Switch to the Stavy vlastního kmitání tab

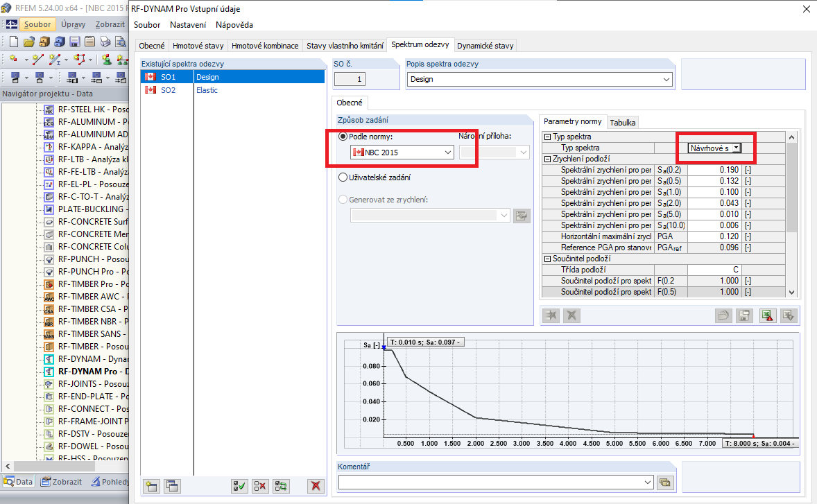click(x=345, y=46)
